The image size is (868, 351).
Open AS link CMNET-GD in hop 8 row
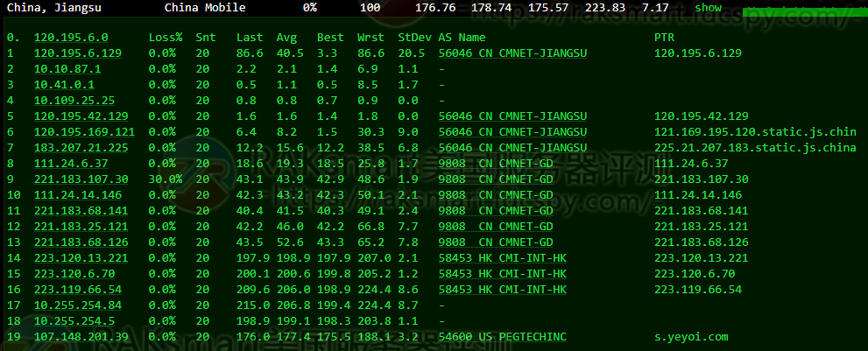pyautogui.click(x=496, y=164)
